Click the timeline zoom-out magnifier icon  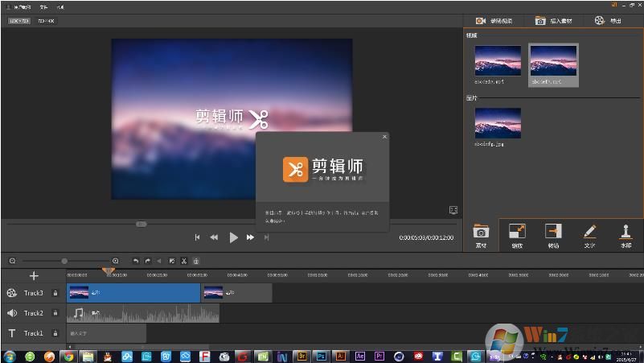(12, 261)
